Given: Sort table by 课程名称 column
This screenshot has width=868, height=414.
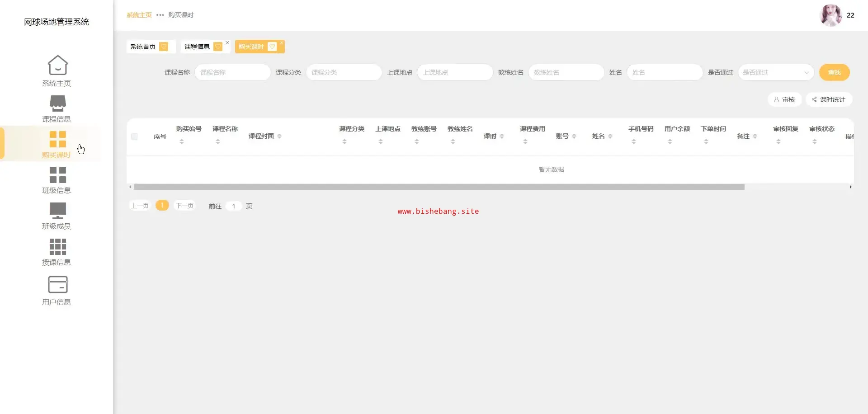Looking at the screenshot, I should [x=218, y=141].
